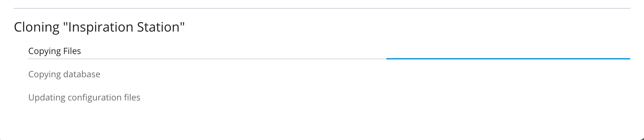Screen dimensions: 644x140
Task: Select the Copying database step
Action: click(64, 74)
